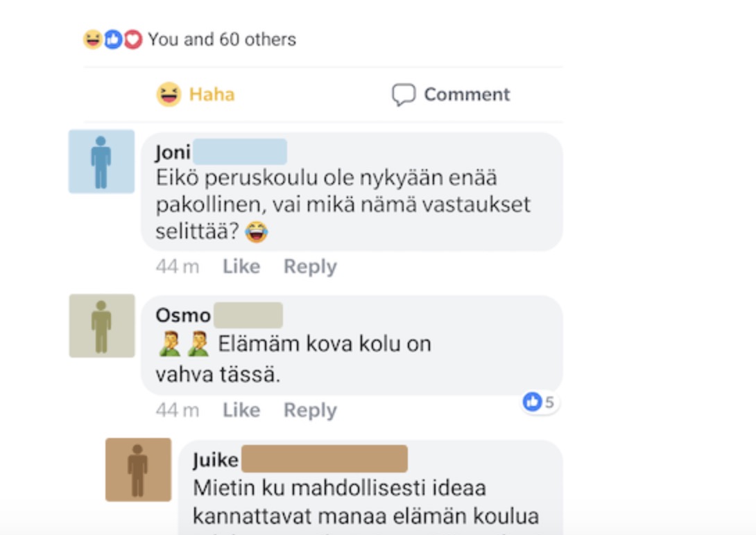Reply to Osmo's comment
Image resolution: width=756 pixels, height=535 pixels.
pyautogui.click(x=310, y=410)
